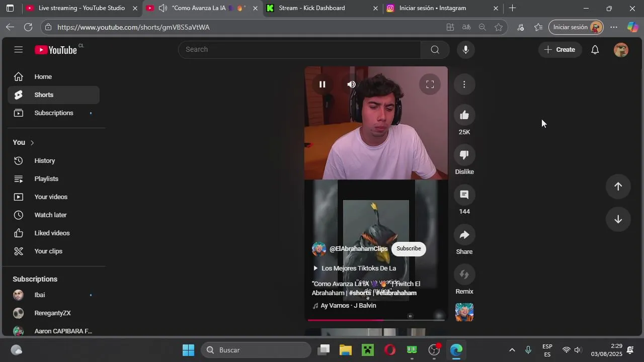
Task: Go back in the browser
Action: coord(10,27)
